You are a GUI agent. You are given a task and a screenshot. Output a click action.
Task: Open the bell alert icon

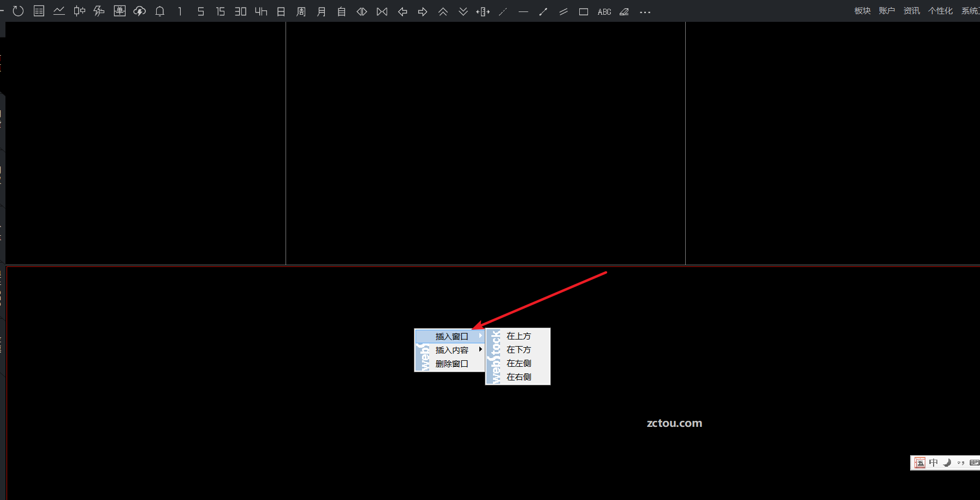[160, 11]
